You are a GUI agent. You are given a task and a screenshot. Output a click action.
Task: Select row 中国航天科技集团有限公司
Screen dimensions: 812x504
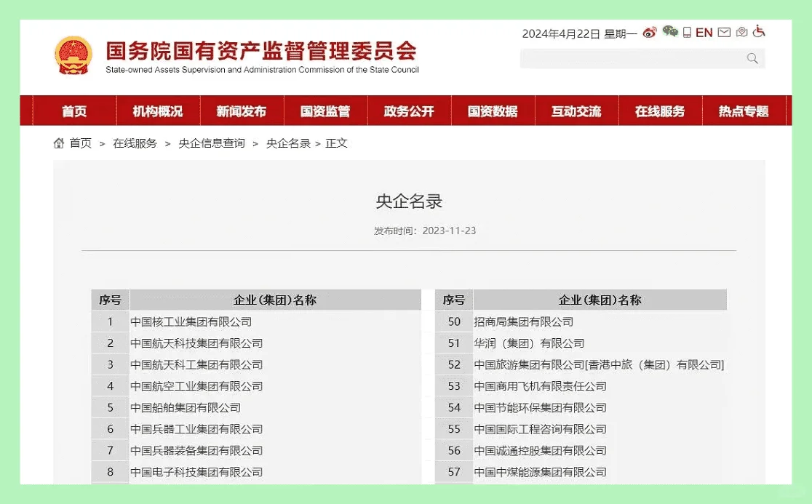256,343
